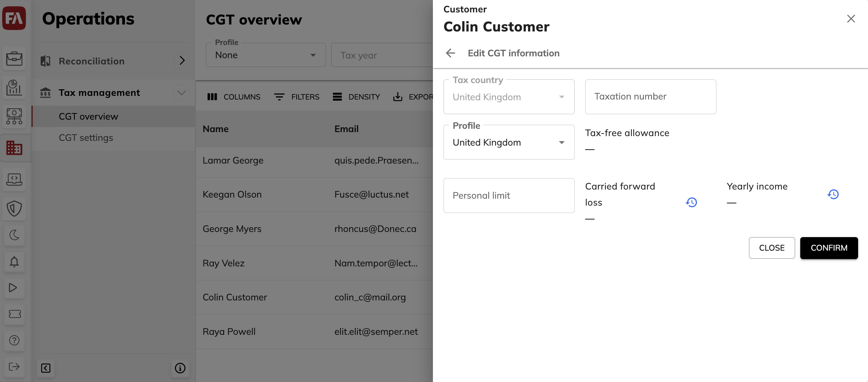Open the analytics chart sidebar icon
Viewport: 868px width, 382px height.
[14, 87]
